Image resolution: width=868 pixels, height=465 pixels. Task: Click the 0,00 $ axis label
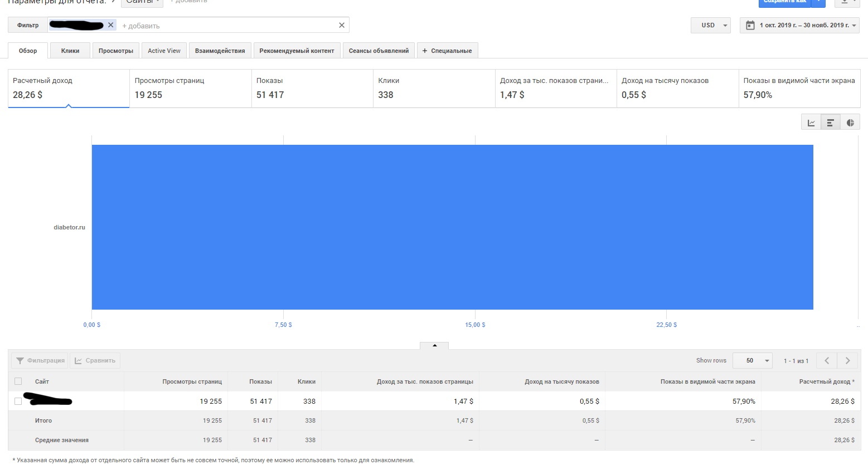[92, 325]
